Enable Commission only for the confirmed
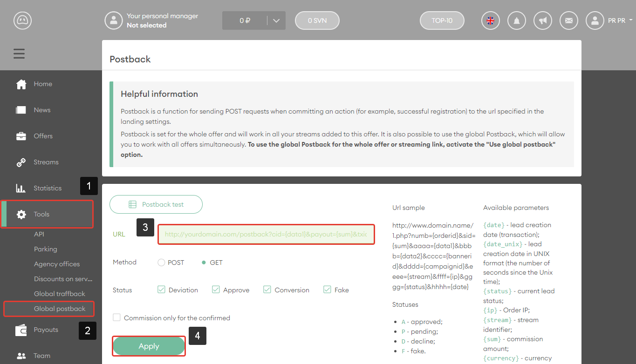636x364 pixels. [116, 317]
